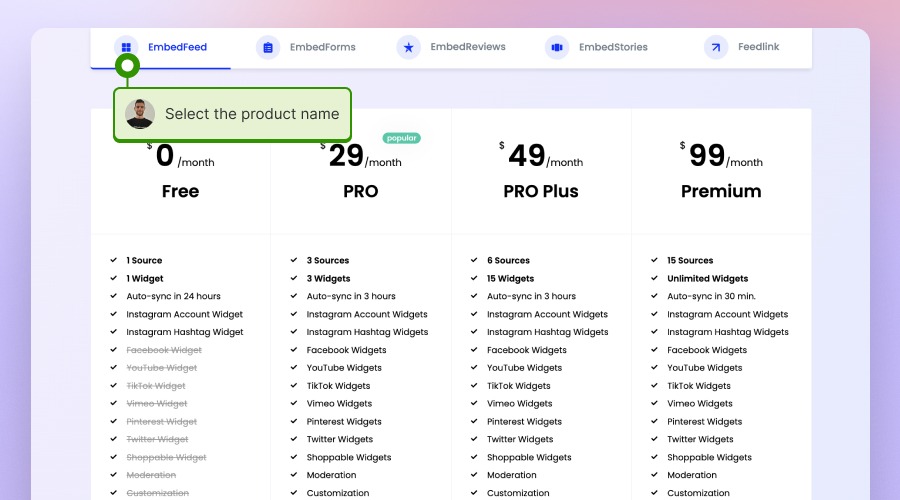This screenshot has width=900, height=500.
Task: Click the crossed-out 'Facebook Widget' row
Action: point(156,350)
